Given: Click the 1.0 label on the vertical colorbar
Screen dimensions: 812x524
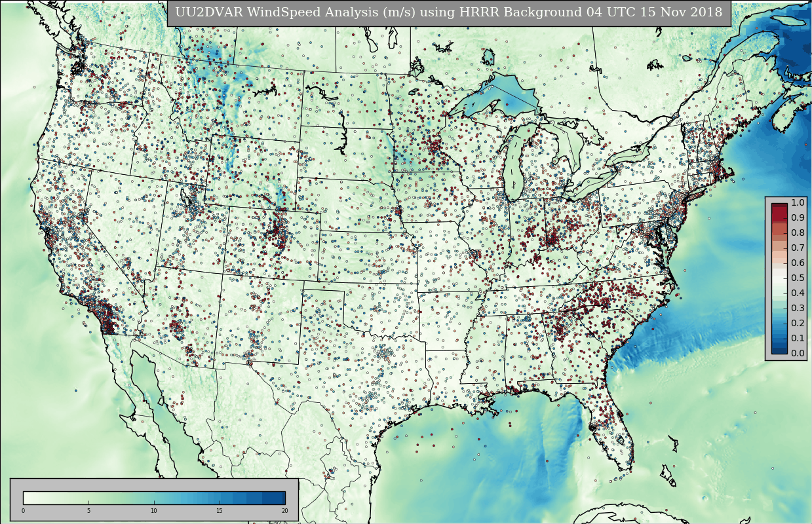Looking at the screenshot, I should 798,203.
